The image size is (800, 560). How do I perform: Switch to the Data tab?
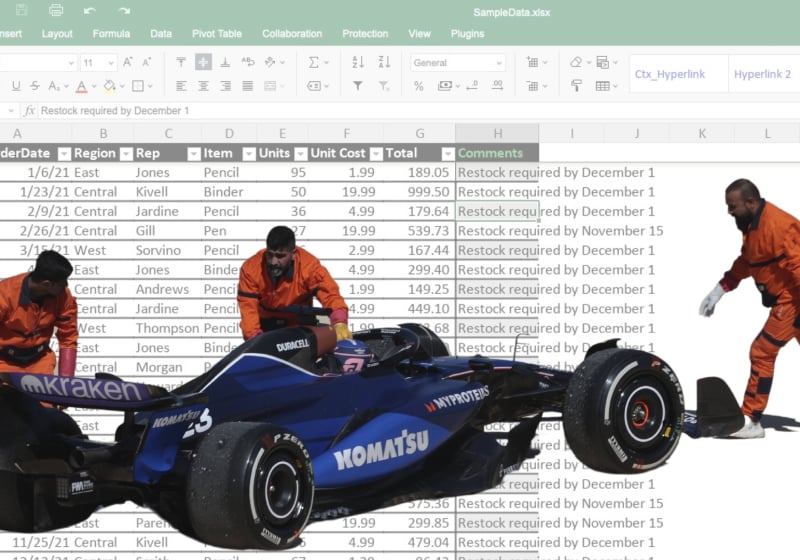(x=161, y=34)
